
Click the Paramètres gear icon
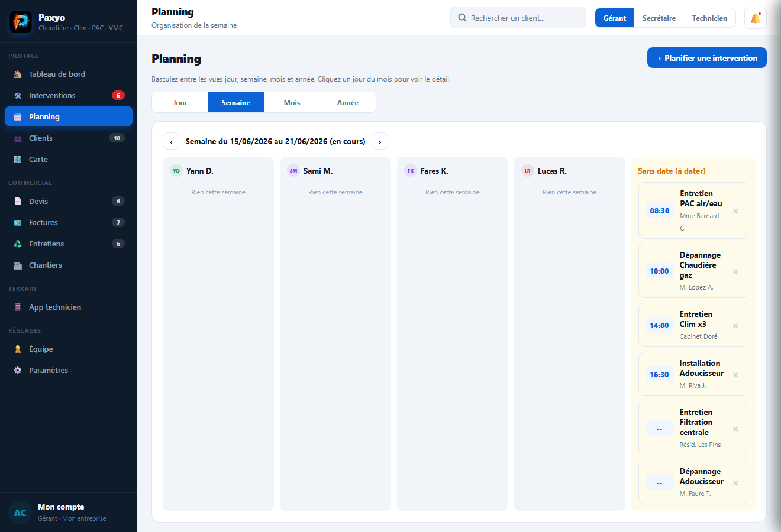pyautogui.click(x=18, y=370)
